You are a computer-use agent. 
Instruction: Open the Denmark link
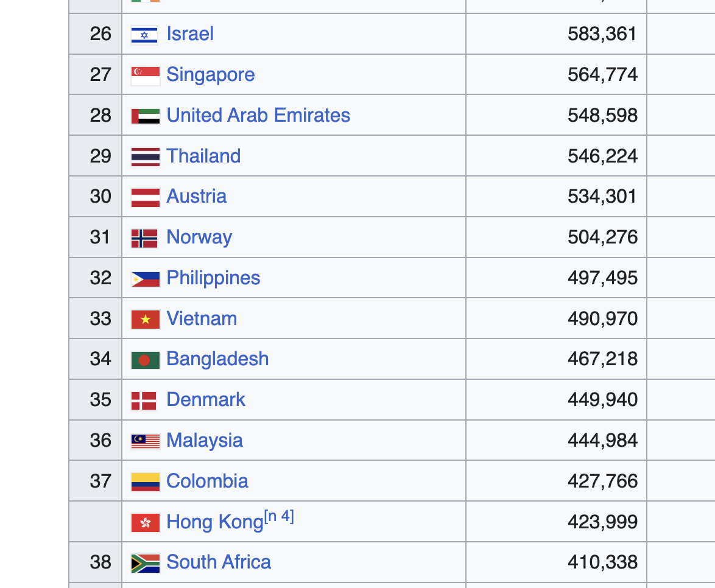coord(206,399)
